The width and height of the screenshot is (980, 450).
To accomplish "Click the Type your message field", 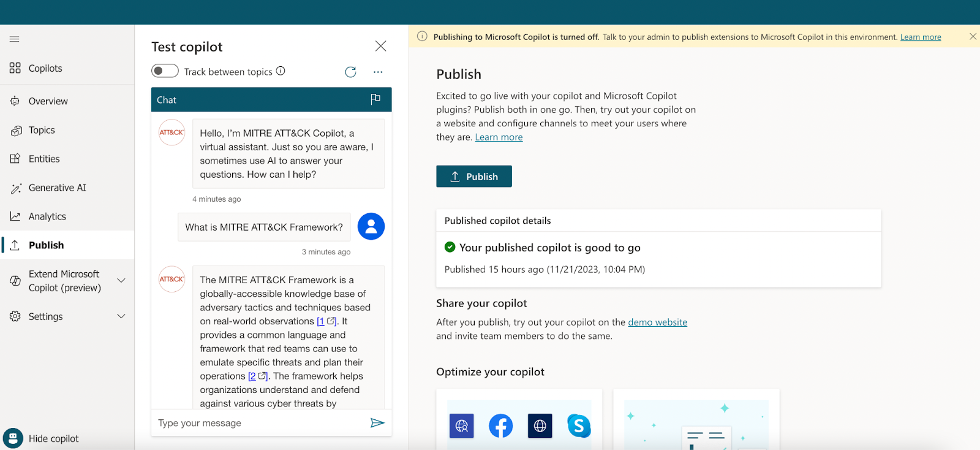I will pos(260,423).
